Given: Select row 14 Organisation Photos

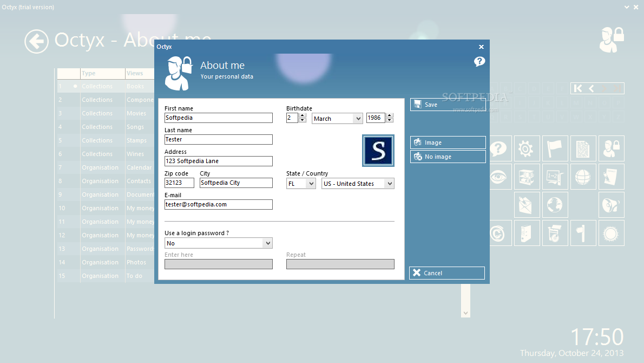Looking at the screenshot, I should click(x=106, y=262).
